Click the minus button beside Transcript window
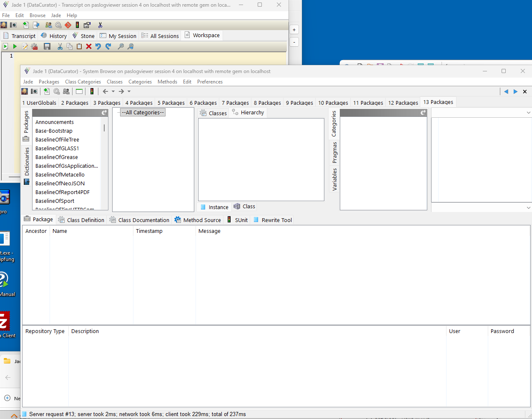Viewport: 532px width, 419px height. 294,42
